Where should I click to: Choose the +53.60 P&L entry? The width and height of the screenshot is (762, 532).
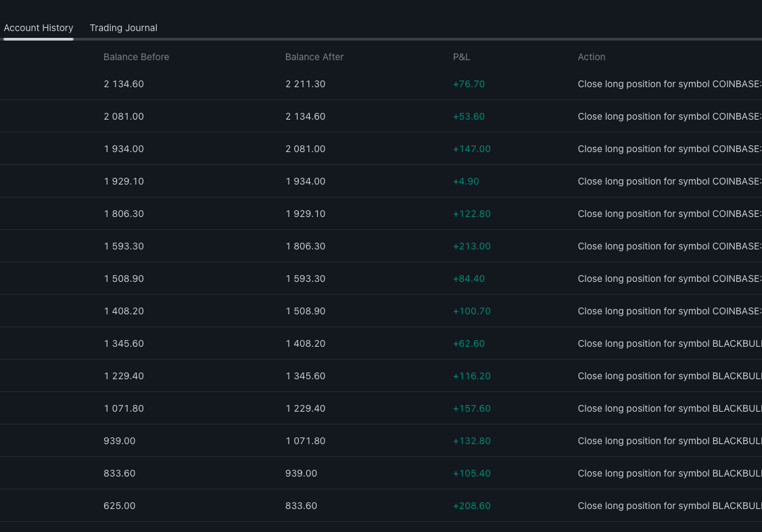click(x=469, y=116)
